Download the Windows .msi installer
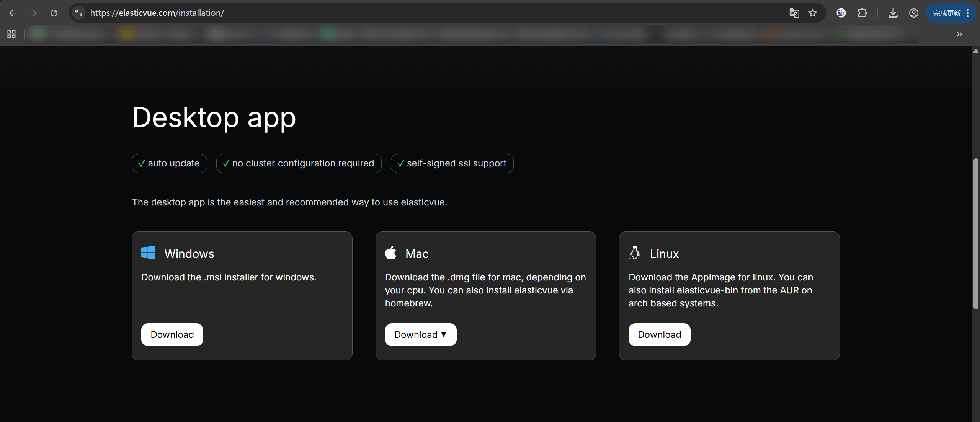 [172, 335]
